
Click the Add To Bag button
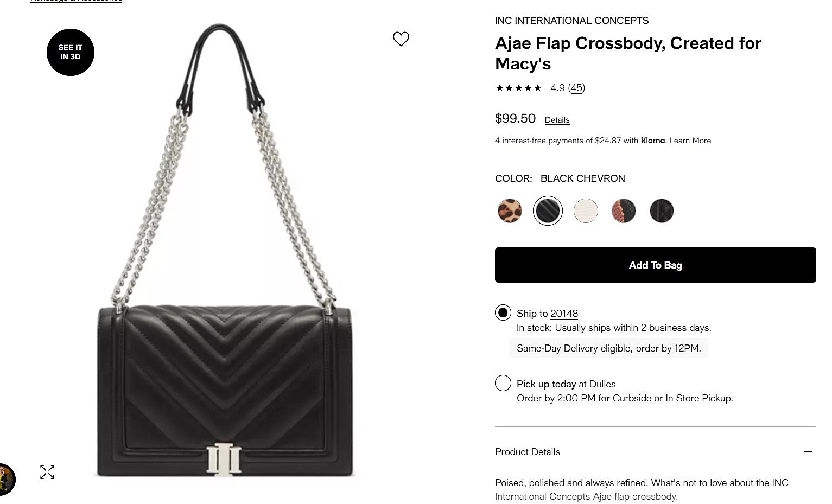click(x=655, y=265)
